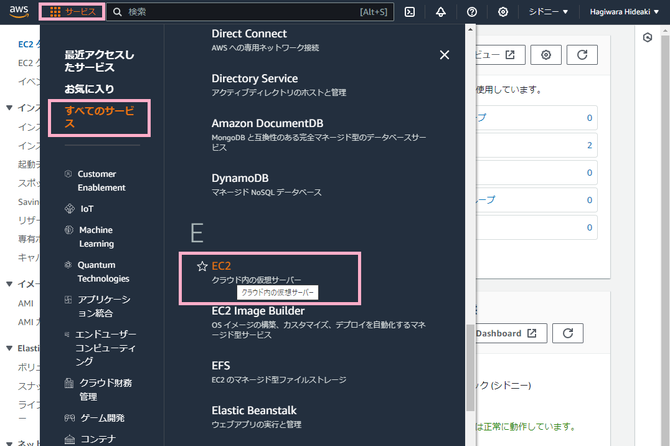Screen dimensions: 670x446
Task: Open アプリケーション統合 category
Action: [x=104, y=306]
